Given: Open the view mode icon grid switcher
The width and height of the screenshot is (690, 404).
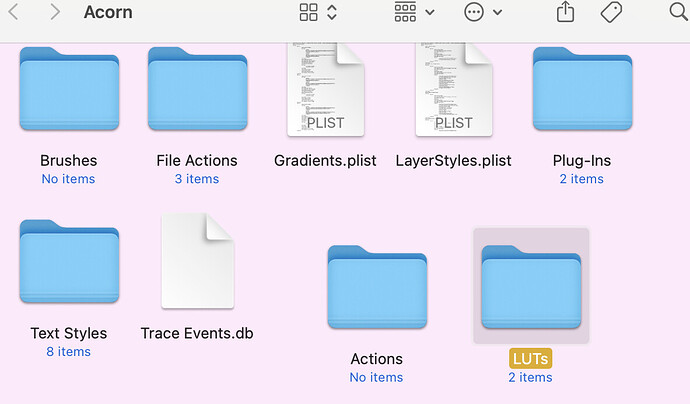Looking at the screenshot, I should (318, 13).
